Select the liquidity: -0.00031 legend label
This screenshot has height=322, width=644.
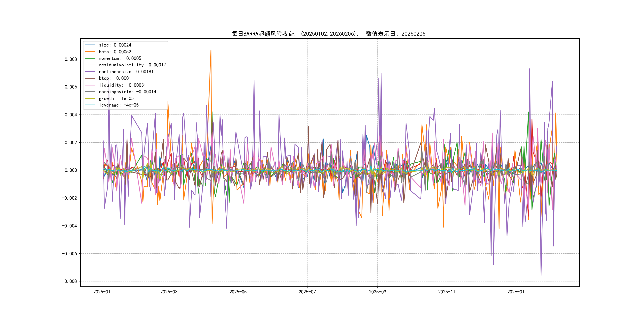click(122, 85)
